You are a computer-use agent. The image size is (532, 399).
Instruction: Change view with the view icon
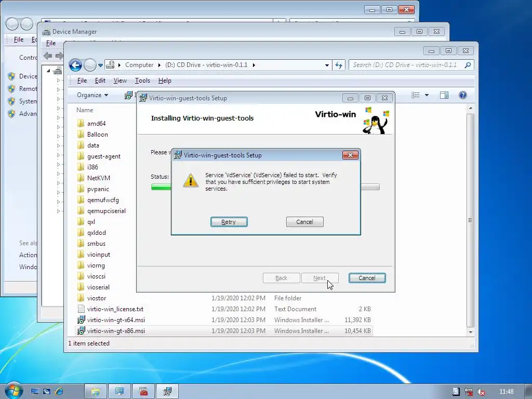coord(416,95)
